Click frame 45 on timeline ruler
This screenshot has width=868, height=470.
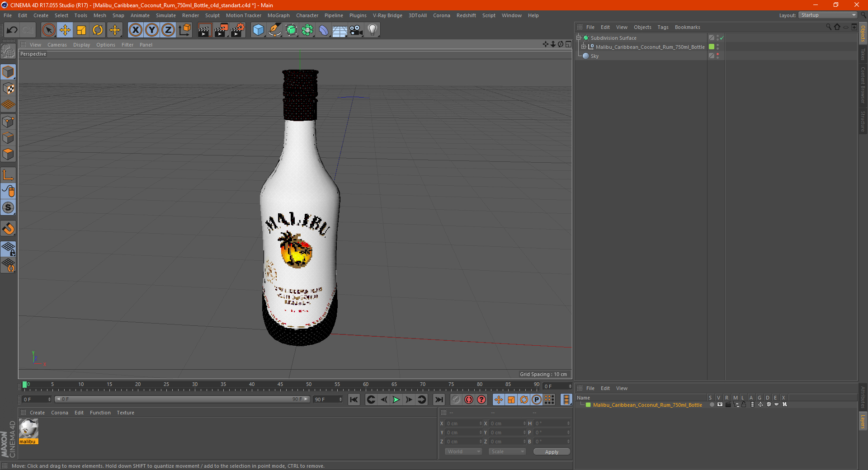pos(280,385)
